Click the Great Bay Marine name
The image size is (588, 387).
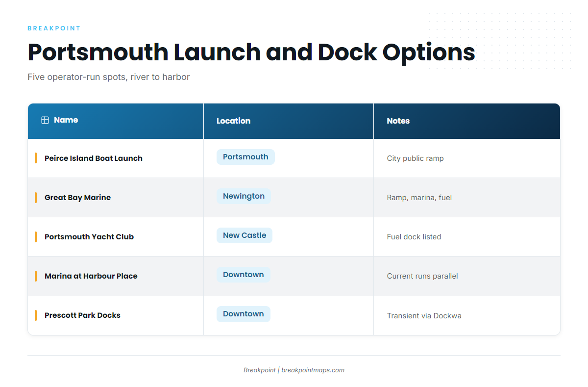click(77, 198)
